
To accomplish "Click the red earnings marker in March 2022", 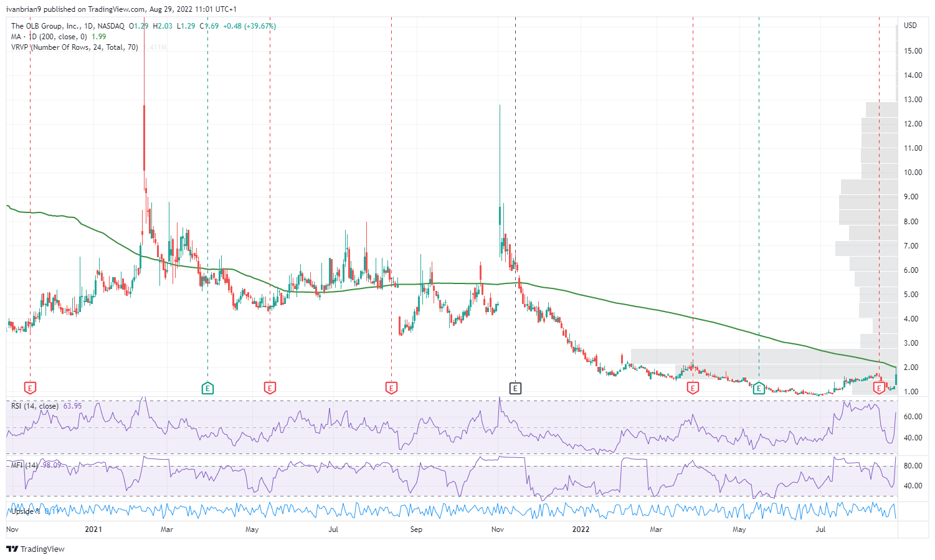I will pyautogui.click(x=693, y=388).
